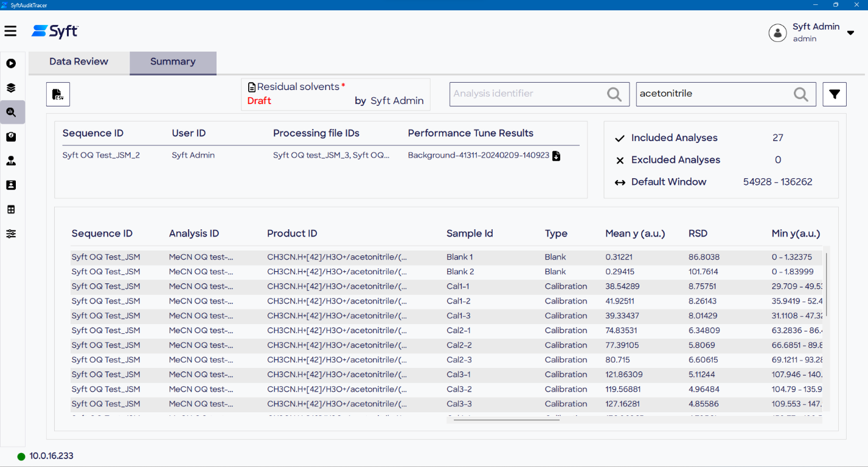This screenshot has width=868, height=467.
Task: Click the search icon in Analysis identifier field
Action: pos(614,94)
